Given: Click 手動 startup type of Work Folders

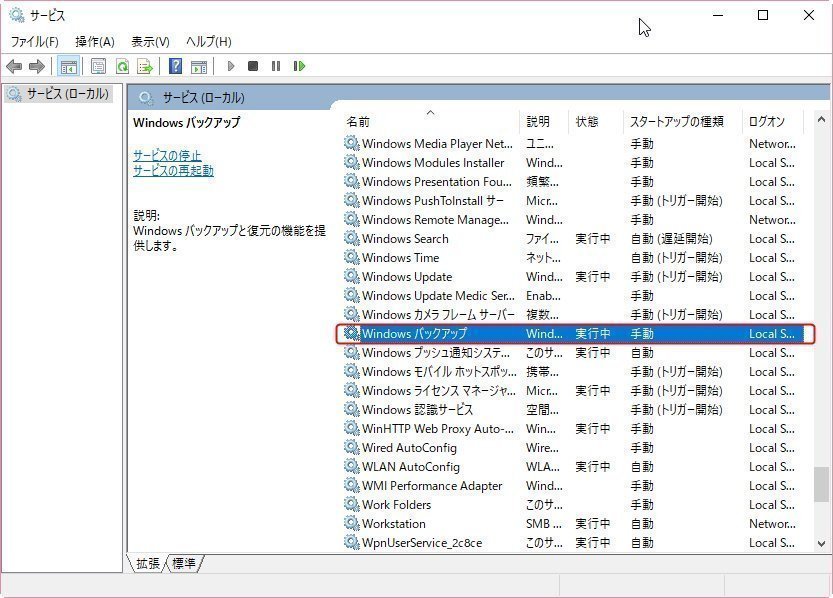Looking at the screenshot, I should (642, 505).
